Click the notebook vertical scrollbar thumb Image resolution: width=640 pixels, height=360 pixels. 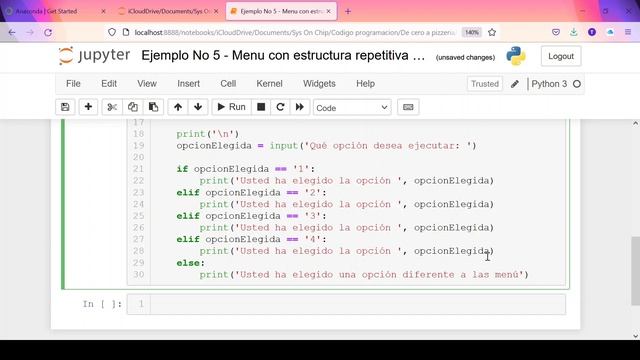636,271
